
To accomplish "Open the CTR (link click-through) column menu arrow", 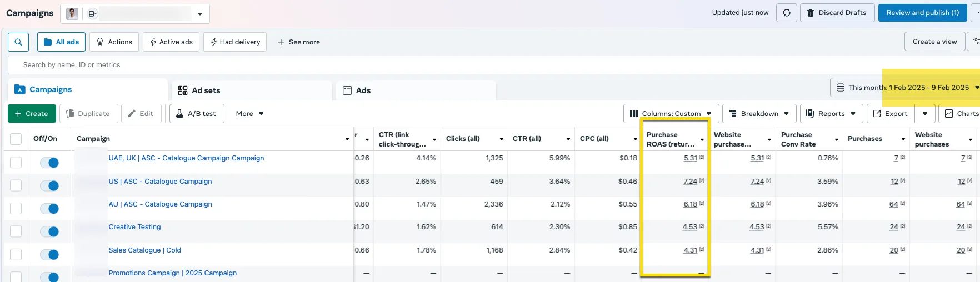I will point(434,139).
